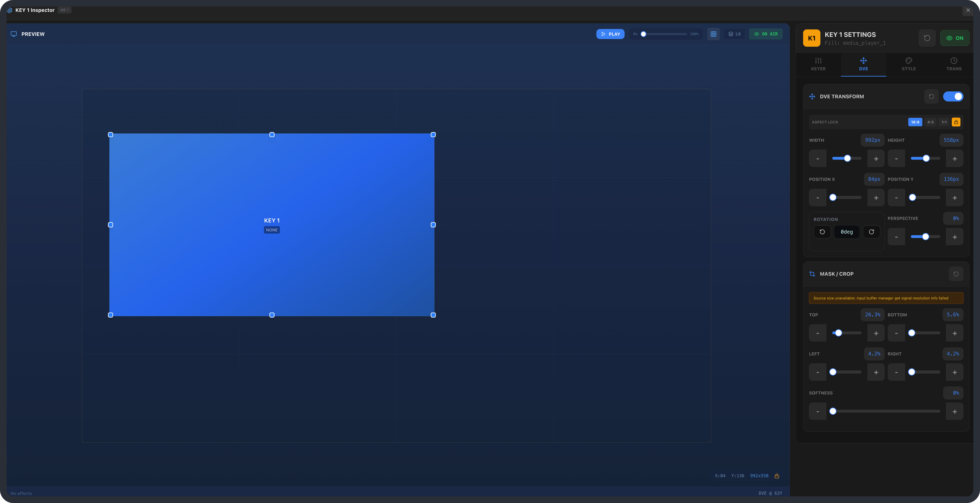Click the Preview monitor icon
Screen dimensions: 980x503
[14, 34]
